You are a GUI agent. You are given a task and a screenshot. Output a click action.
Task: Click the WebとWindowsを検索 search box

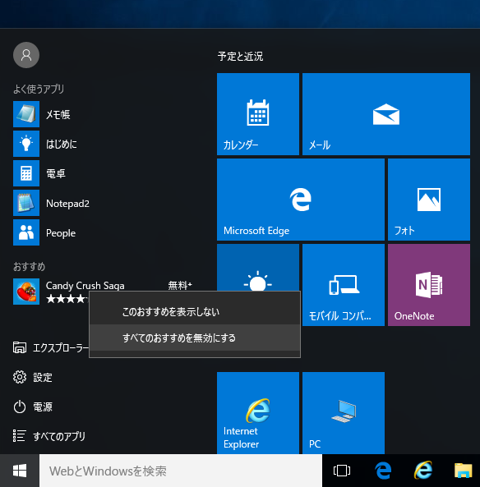(181, 471)
